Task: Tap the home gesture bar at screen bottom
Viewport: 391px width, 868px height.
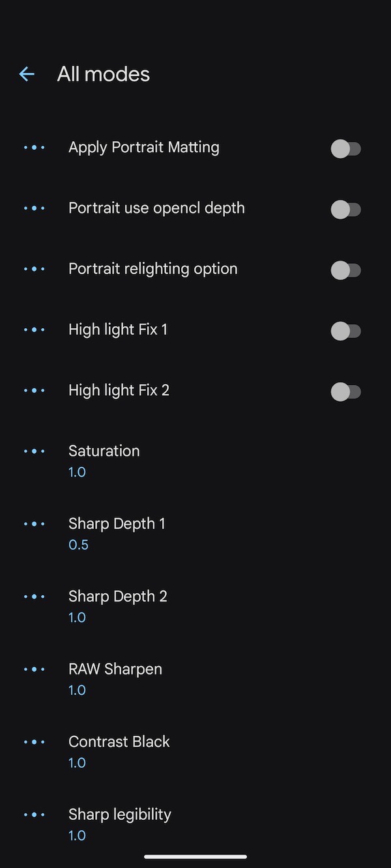Action: [x=195, y=857]
